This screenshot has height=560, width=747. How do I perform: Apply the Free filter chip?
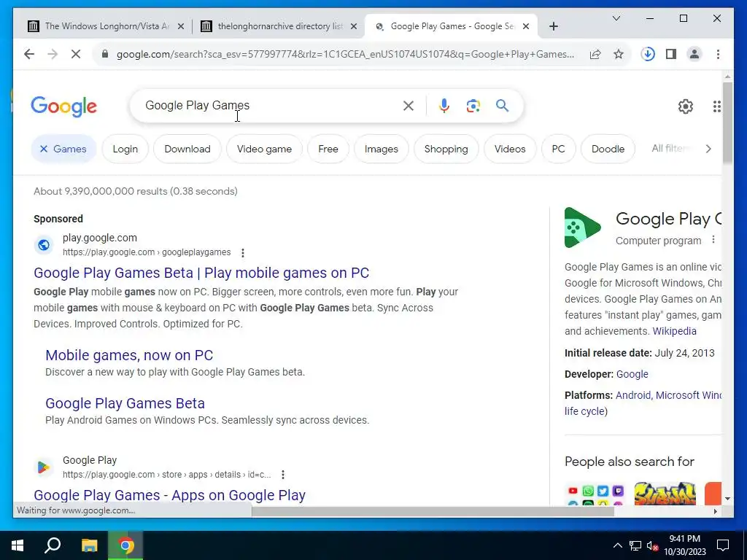(x=328, y=149)
